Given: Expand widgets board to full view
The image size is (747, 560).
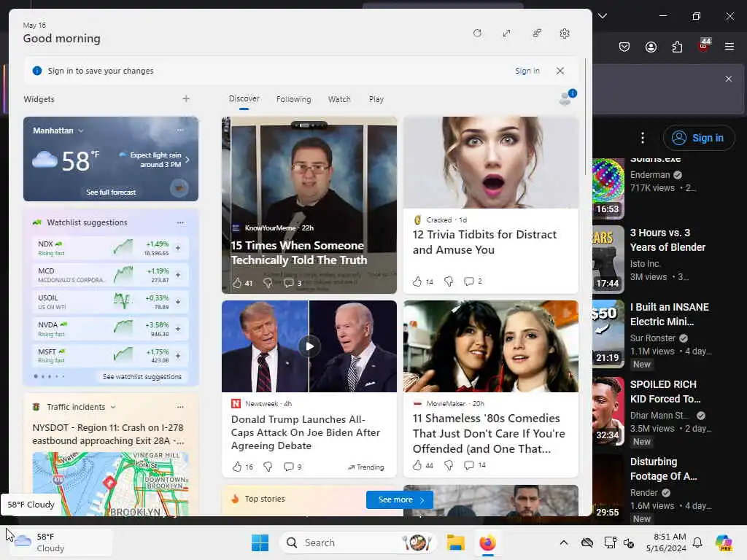Looking at the screenshot, I should pos(506,34).
